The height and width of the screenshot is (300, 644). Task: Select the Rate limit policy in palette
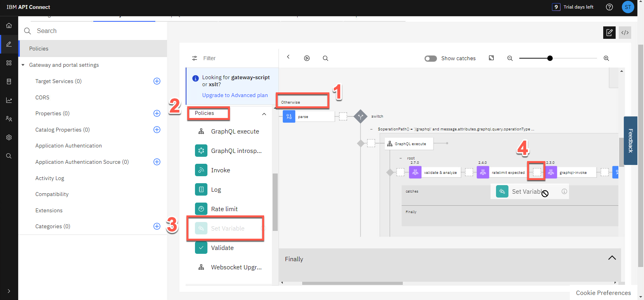click(x=224, y=209)
